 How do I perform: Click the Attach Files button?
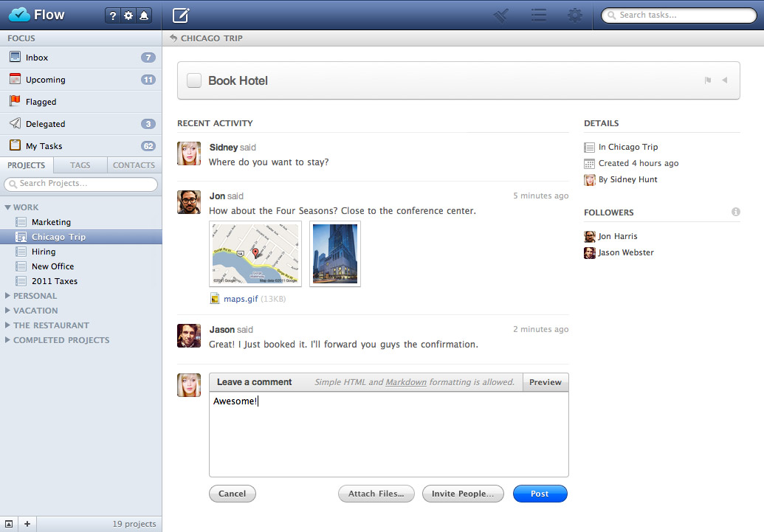coord(376,494)
